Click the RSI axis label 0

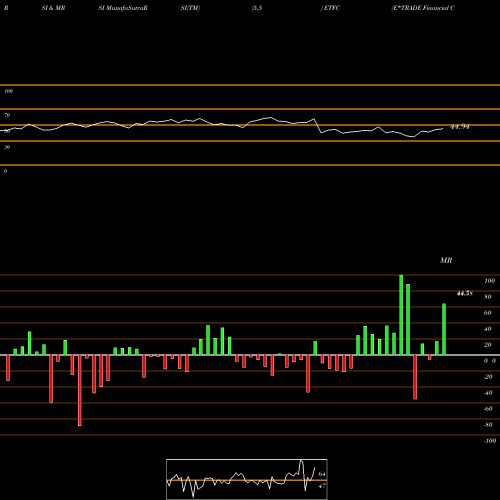tap(5, 171)
